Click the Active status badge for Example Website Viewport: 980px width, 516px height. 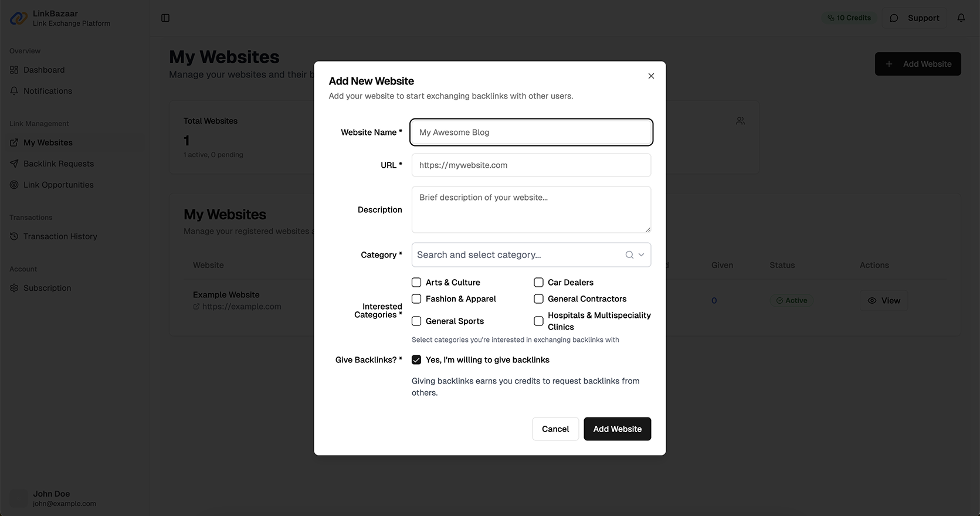coord(791,300)
